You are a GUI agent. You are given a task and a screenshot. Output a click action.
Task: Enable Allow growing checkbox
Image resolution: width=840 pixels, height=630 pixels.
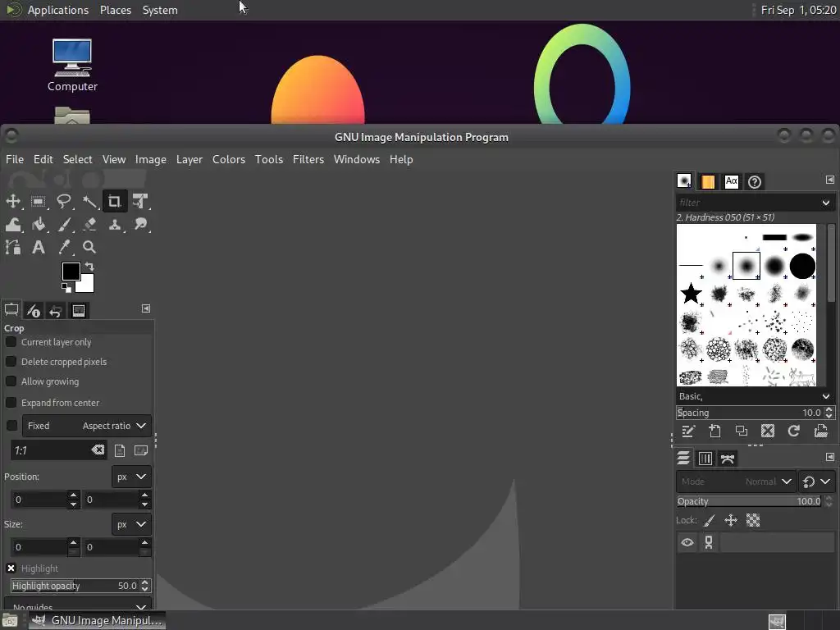pos(11,381)
